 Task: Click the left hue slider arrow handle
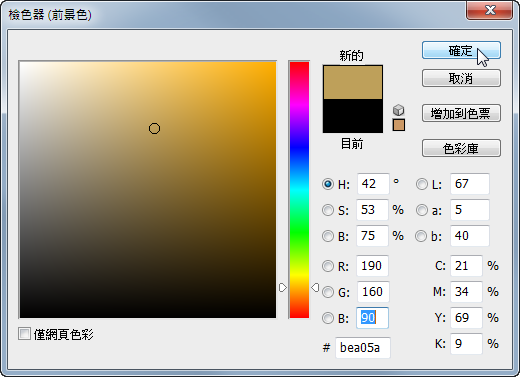click(x=283, y=287)
